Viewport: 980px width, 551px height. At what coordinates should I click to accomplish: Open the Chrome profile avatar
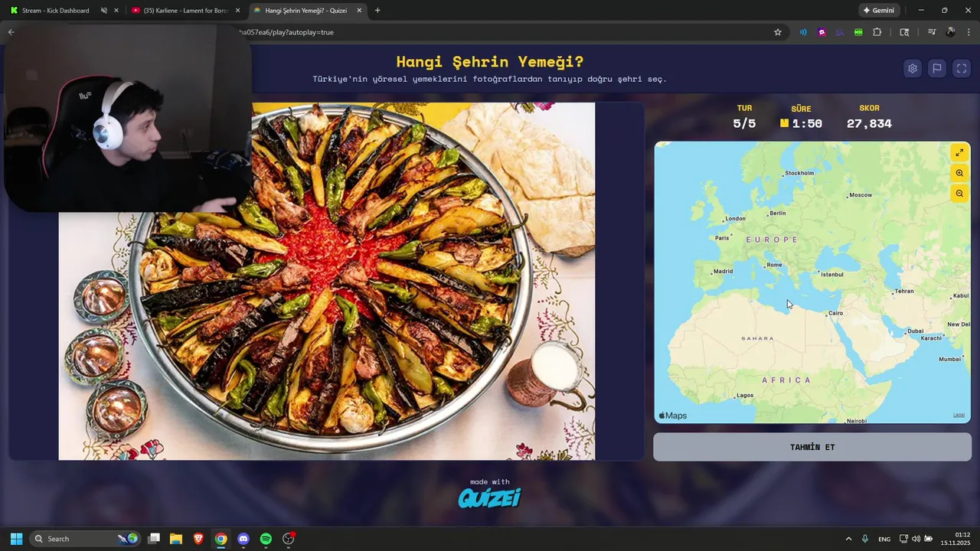(x=950, y=32)
